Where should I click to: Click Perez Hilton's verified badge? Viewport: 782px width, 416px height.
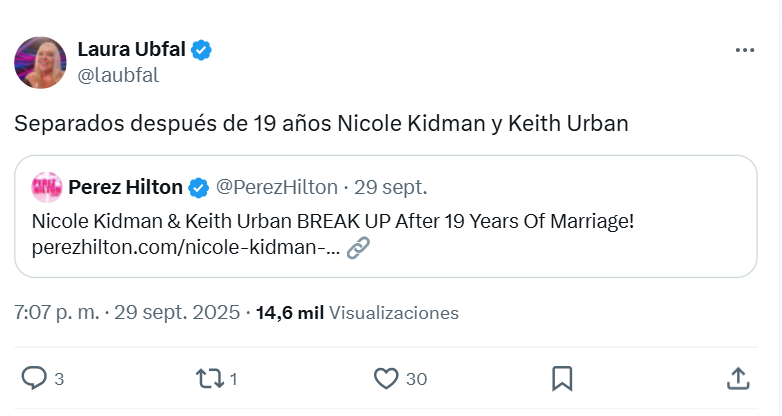(199, 187)
